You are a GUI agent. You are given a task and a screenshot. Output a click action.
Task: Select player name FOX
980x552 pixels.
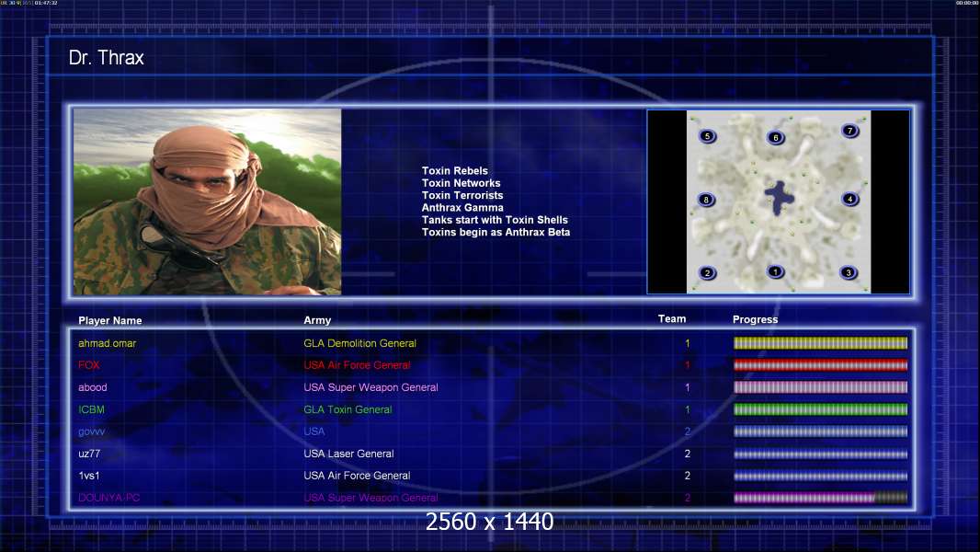[x=89, y=365]
